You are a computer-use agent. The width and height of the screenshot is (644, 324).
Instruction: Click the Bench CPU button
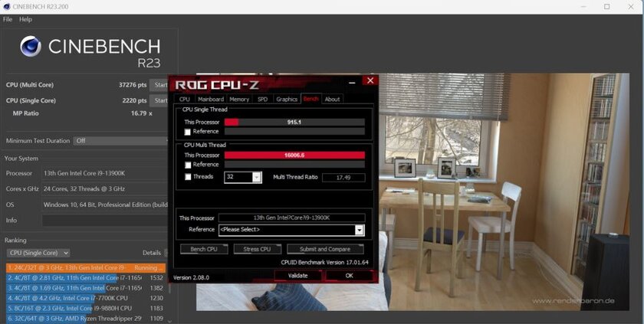pos(204,249)
